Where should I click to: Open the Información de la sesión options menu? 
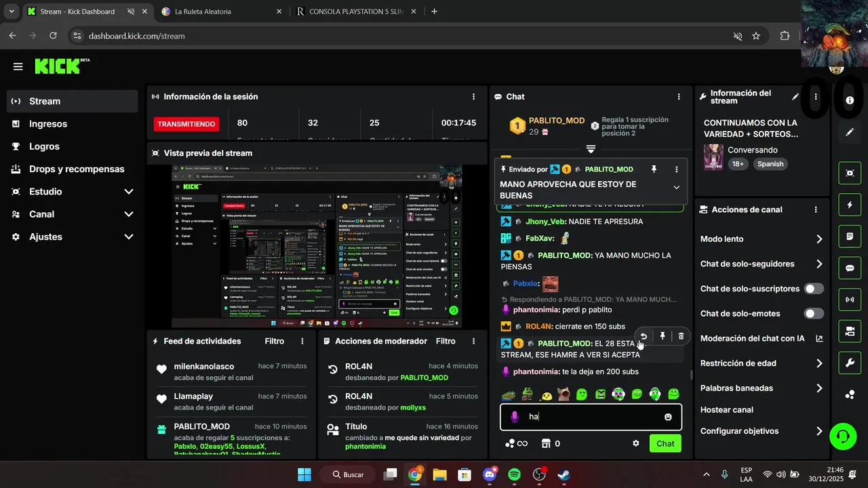click(473, 97)
